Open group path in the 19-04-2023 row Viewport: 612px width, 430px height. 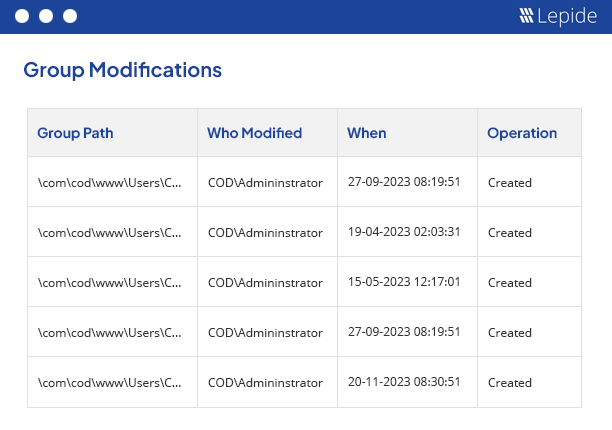point(110,232)
